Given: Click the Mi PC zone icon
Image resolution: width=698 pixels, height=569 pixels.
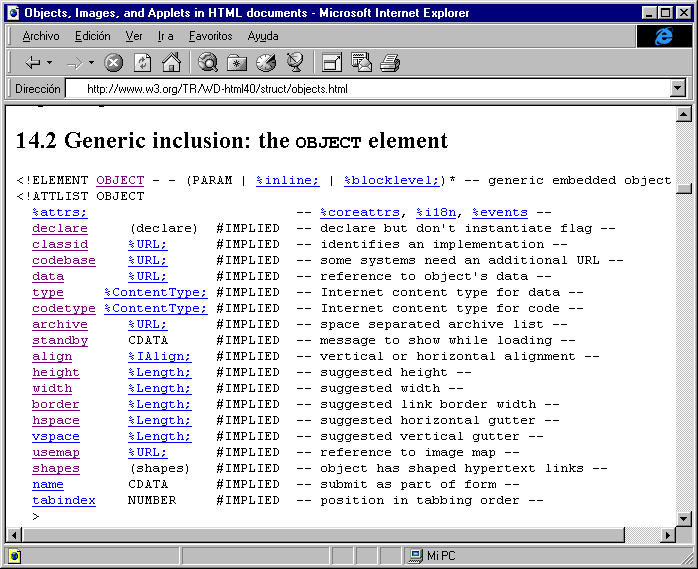Looking at the screenshot, I should (x=416, y=556).
